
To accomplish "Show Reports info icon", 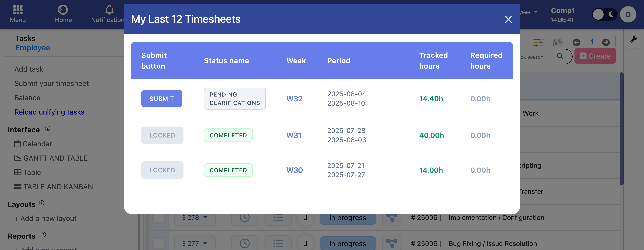I will pos(43,235).
